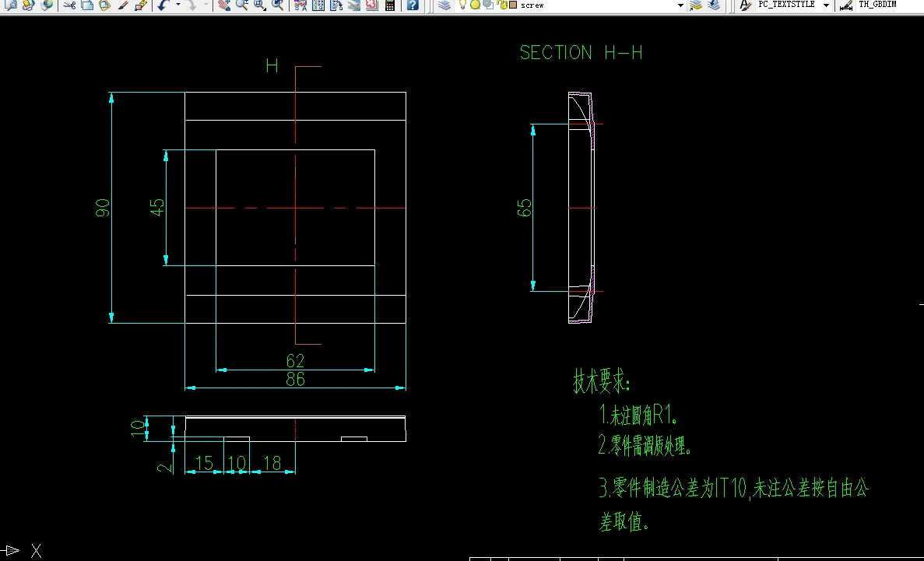Open the screw layer dropdown list

[680, 5]
